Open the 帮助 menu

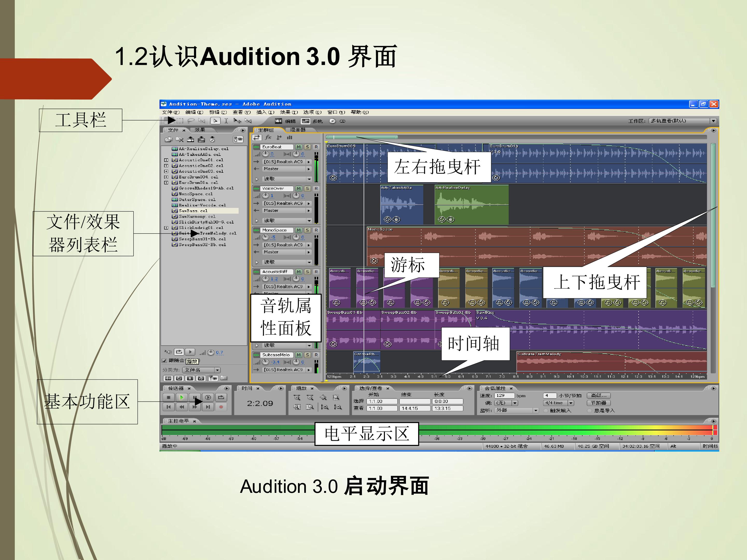[360, 112]
